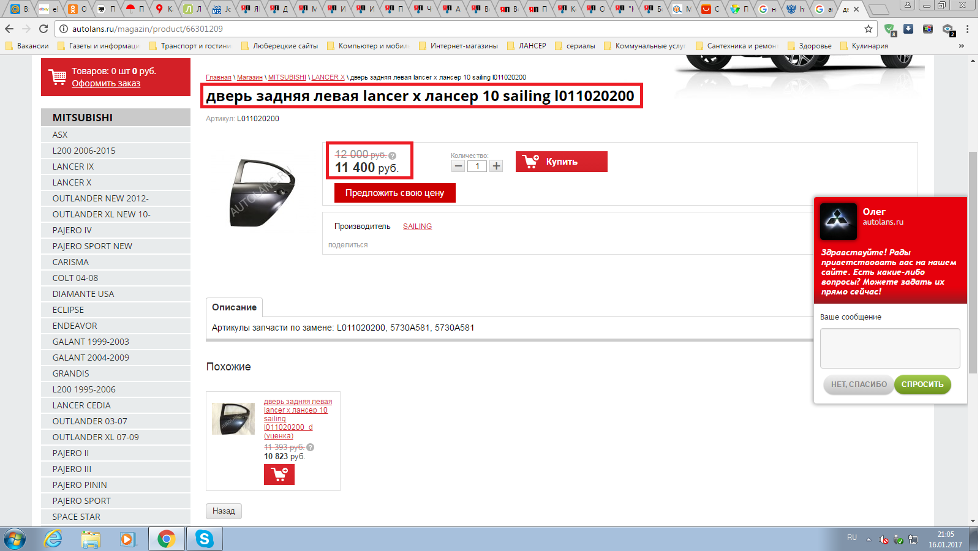Open Windows Explorer from taskbar
980x551 pixels.
(x=91, y=539)
